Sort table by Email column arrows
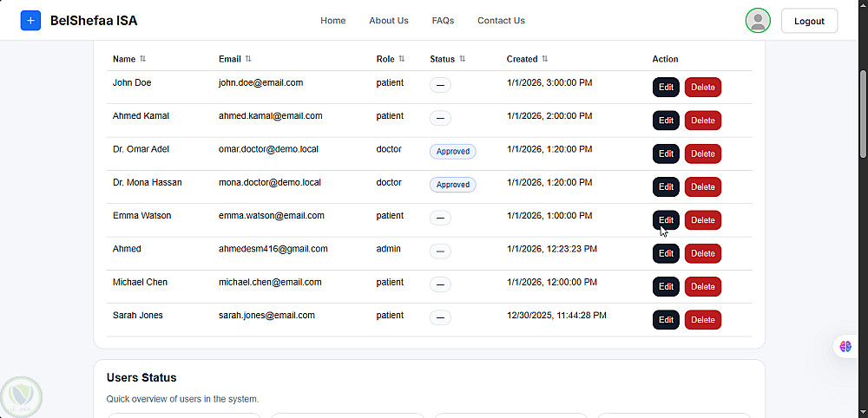The image size is (868, 418). pos(248,59)
